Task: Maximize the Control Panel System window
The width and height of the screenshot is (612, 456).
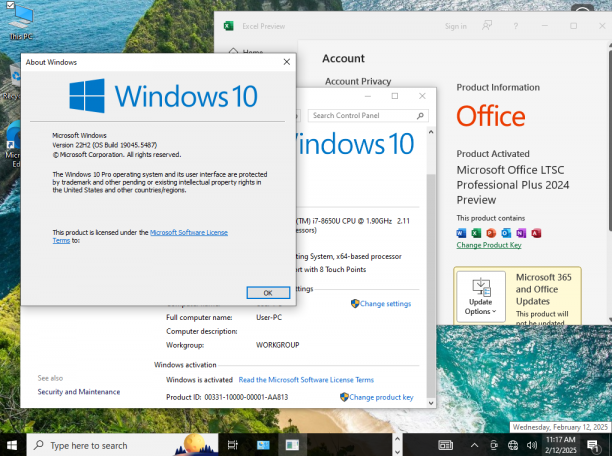Action: [395, 96]
